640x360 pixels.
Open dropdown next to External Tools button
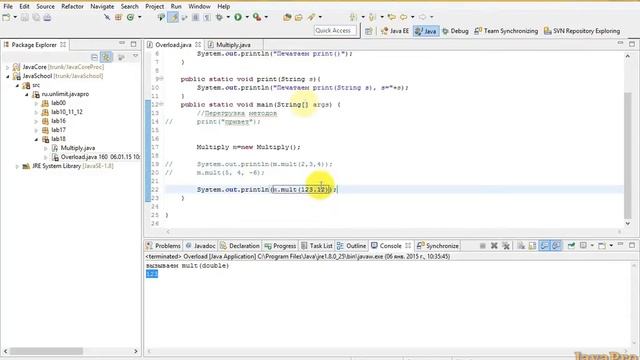[266, 17]
